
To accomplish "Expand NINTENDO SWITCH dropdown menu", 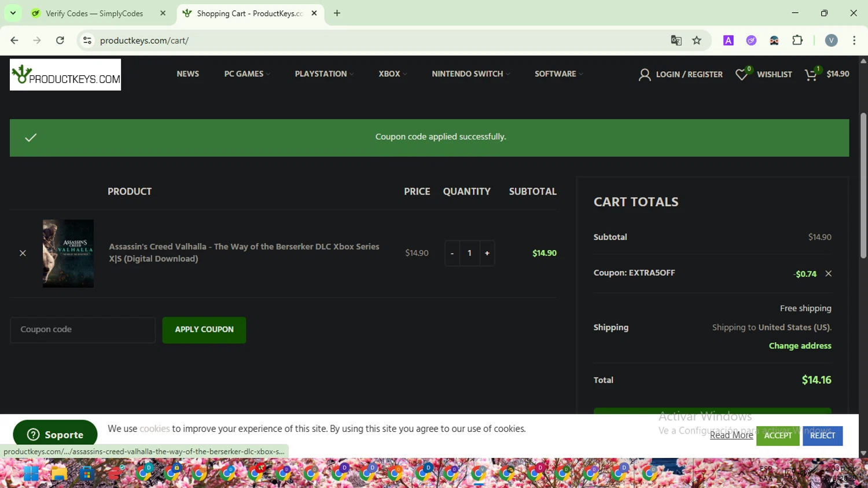I will 470,74.
